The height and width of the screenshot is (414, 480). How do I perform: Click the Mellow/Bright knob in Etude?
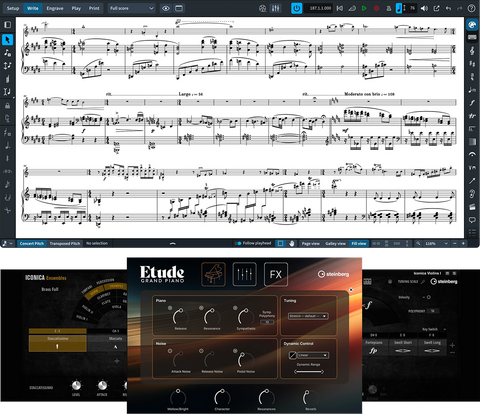coord(178,397)
